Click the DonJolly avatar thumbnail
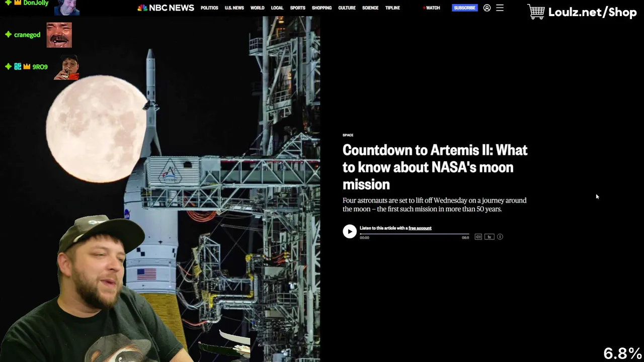Screen dimensions: 644x362 (x=66, y=8)
